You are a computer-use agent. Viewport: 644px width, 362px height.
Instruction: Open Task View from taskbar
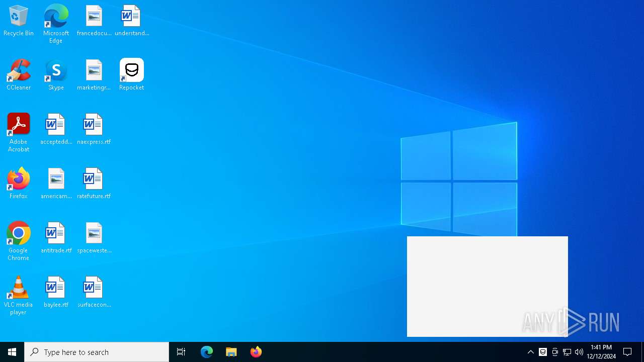[x=181, y=352]
